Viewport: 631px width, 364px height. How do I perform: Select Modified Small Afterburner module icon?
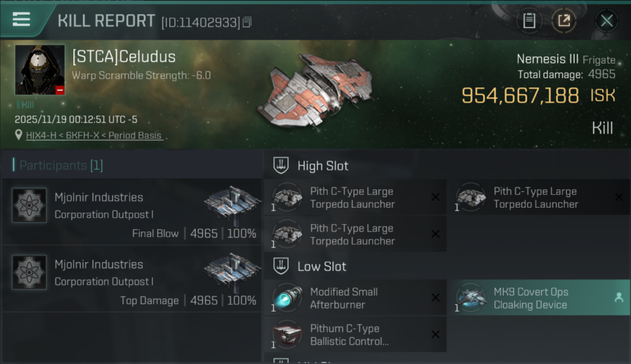point(286,298)
